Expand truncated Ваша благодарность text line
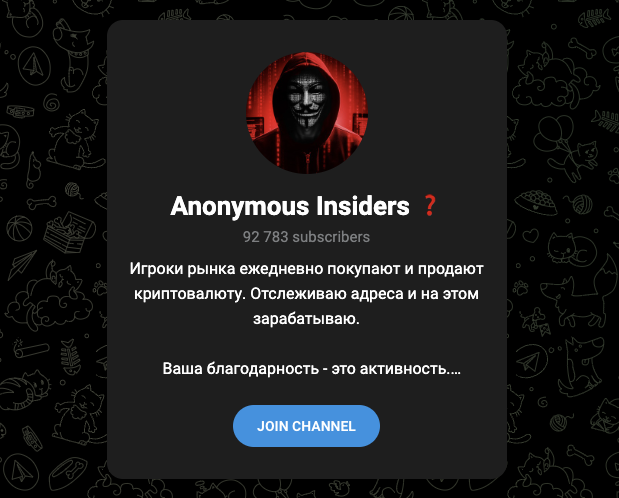619x498 pixels. click(311, 368)
